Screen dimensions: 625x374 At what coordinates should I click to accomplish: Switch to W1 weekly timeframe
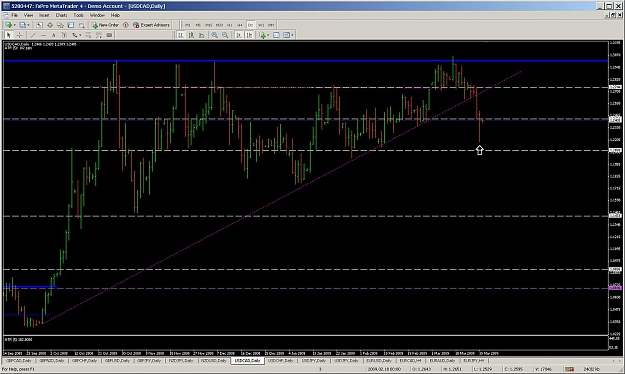point(261,25)
